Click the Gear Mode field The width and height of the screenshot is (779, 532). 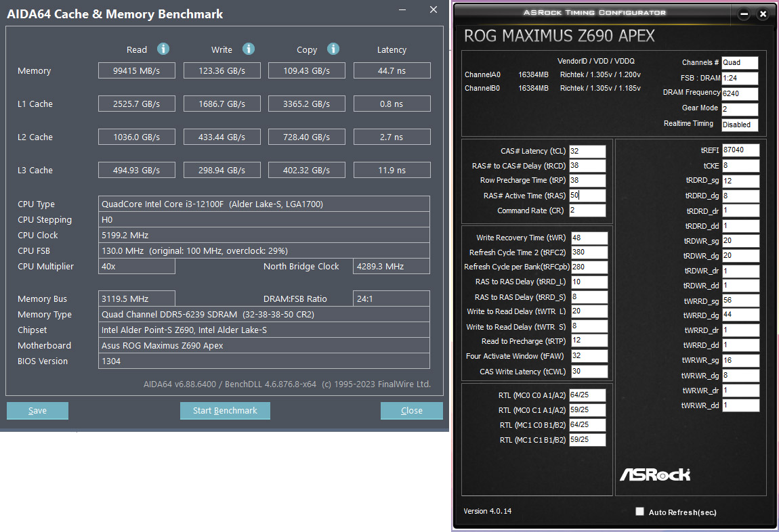click(x=740, y=109)
